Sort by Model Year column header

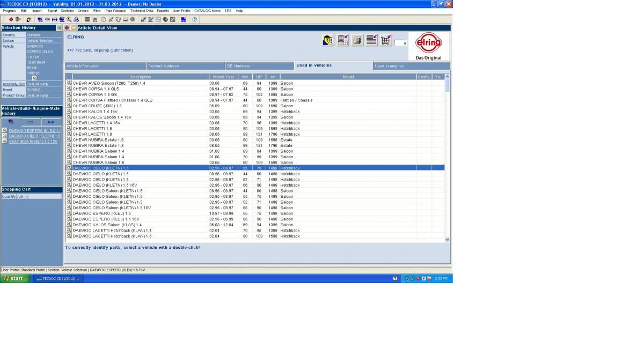coord(223,77)
